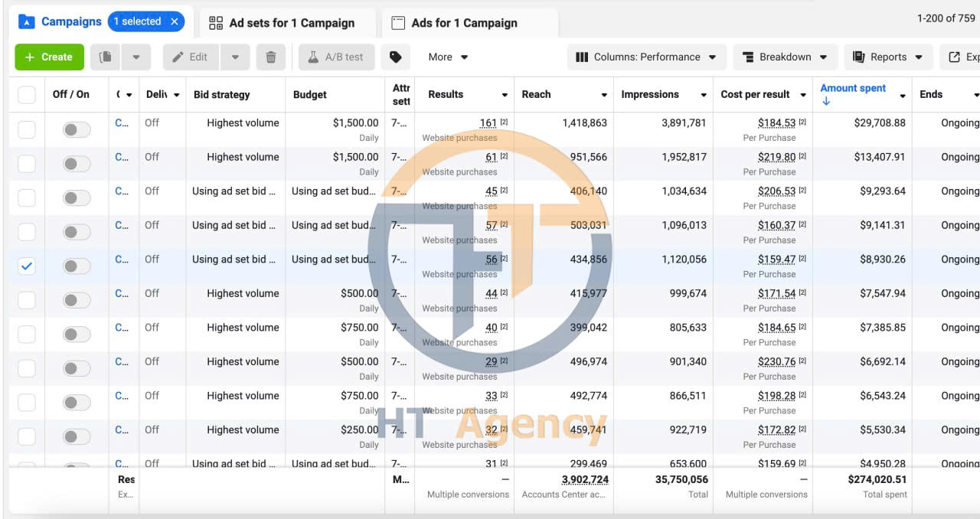Click the Ad sets grid icon
Image resolution: width=980 pixels, height=519 pixels.
(216, 23)
